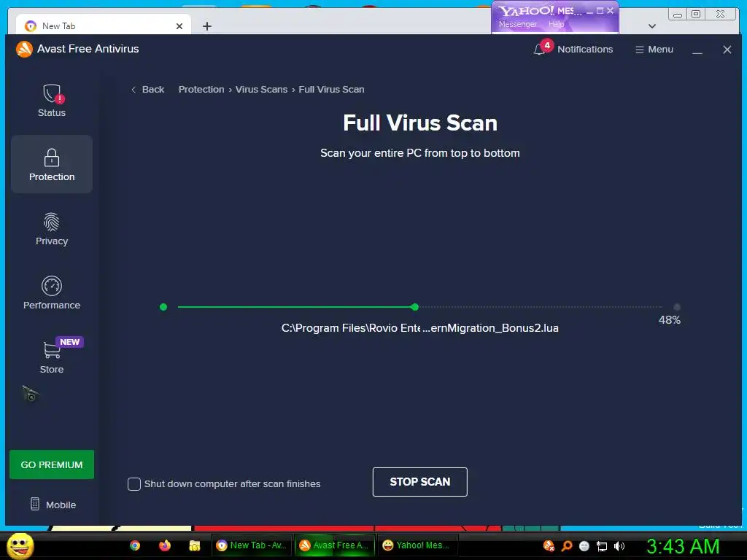Close the Avast window
Screen dimensions: 747x560
pos(727,50)
